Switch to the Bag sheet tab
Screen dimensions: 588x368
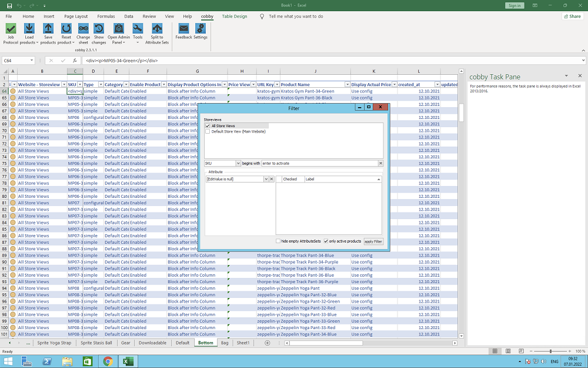click(x=225, y=343)
